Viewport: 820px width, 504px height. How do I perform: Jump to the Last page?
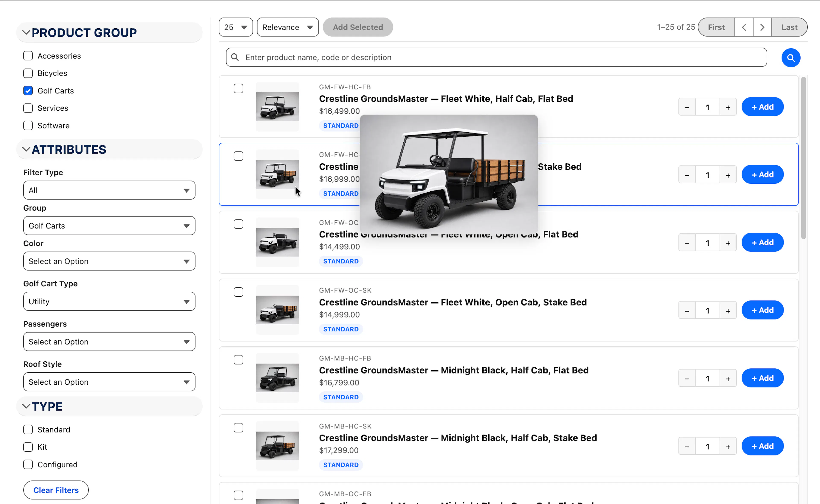pos(789,27)
